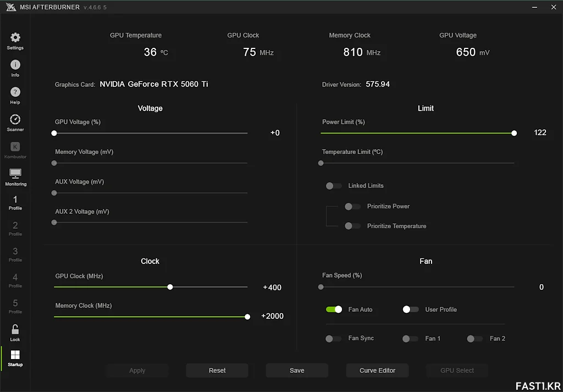Click the Power Limit slider handle
The image size is (563, 392).
(x=514, y=133)
